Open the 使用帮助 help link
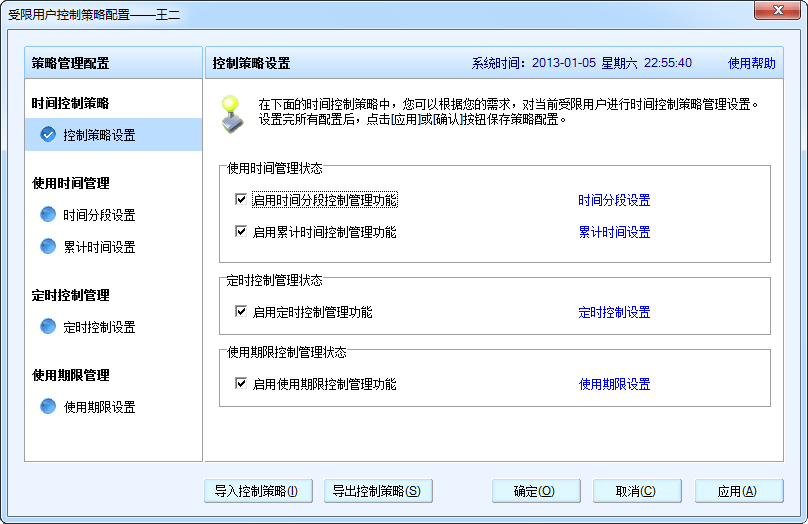This screenshot has height=524, width=808. 751,63
